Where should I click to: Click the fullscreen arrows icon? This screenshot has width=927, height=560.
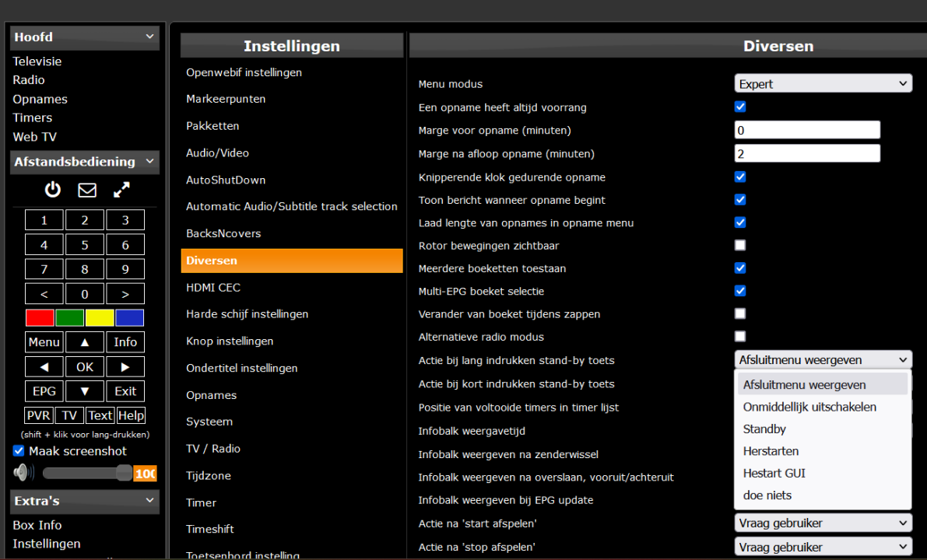point(121,189)
